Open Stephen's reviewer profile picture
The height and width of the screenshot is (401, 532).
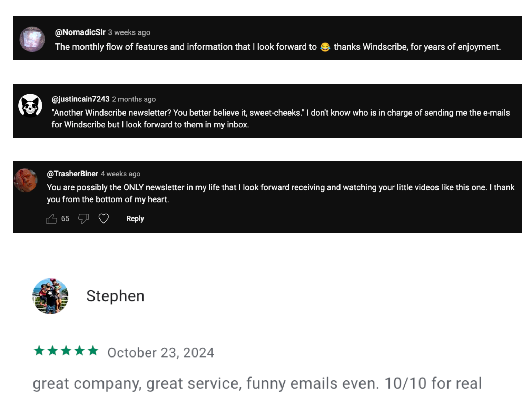pos(50,296)
